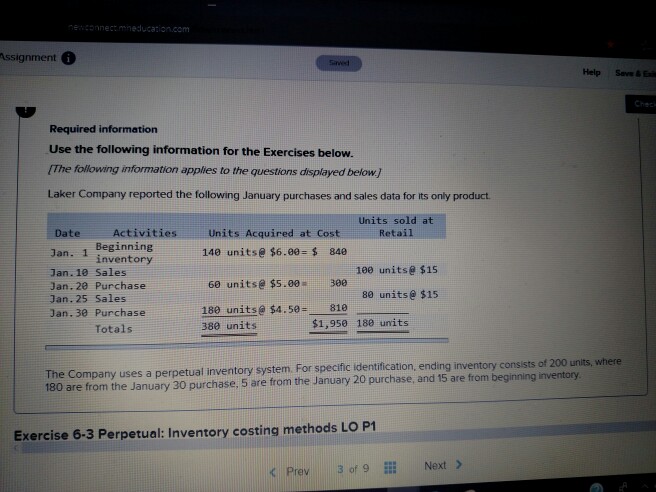
Task: Click the Prev chevron arrow
Action: 273,473
